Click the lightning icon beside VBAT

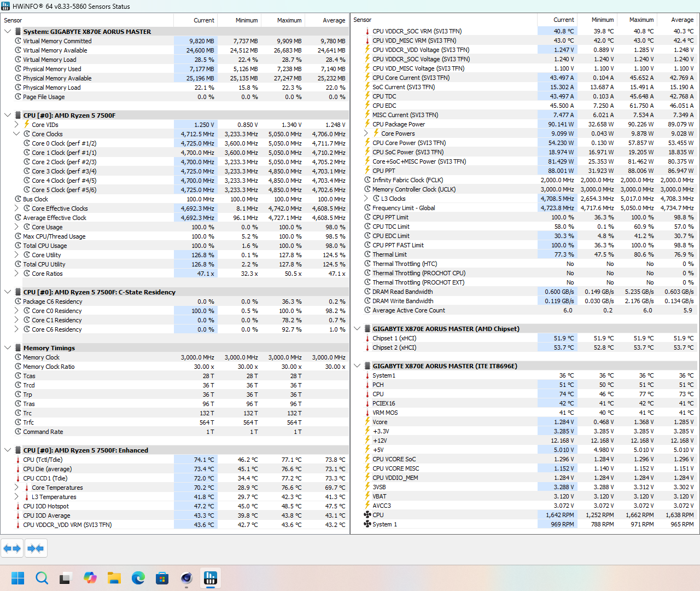click(x=367, y=496)
